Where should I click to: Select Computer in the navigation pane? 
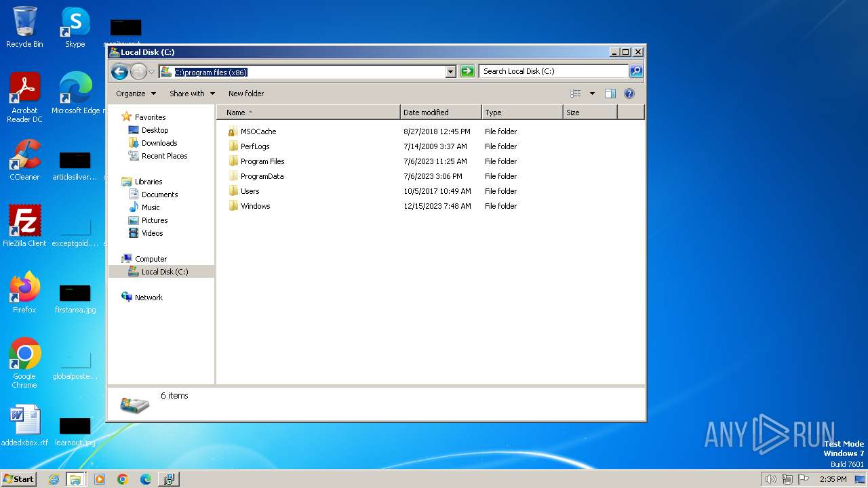coord(151,259)
